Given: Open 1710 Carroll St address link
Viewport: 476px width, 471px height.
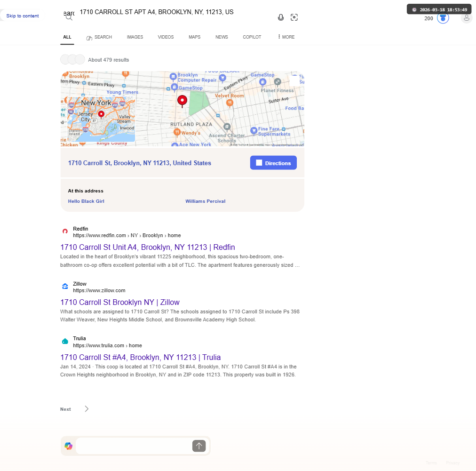Looking at the screenshot, I should tap(139, 163).
